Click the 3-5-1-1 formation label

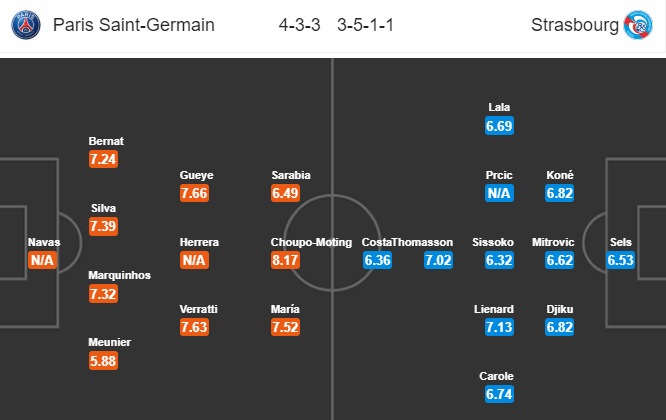366,25
